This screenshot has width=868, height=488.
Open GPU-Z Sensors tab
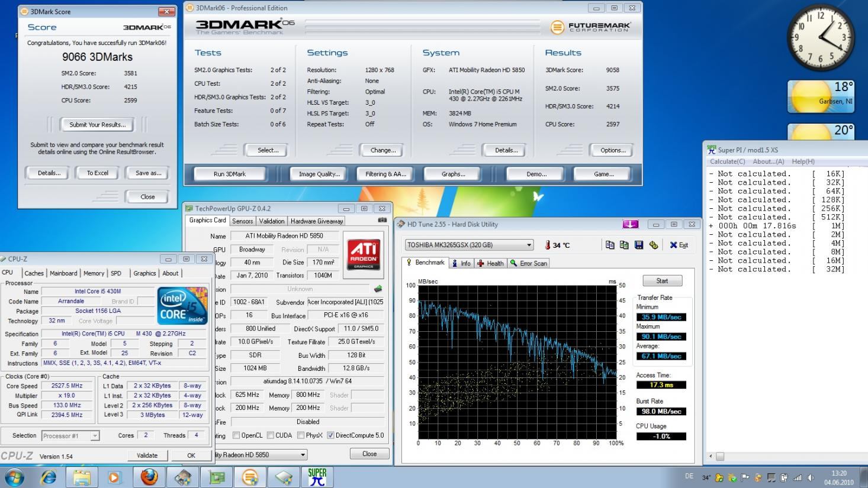click(x=243, y=221)
